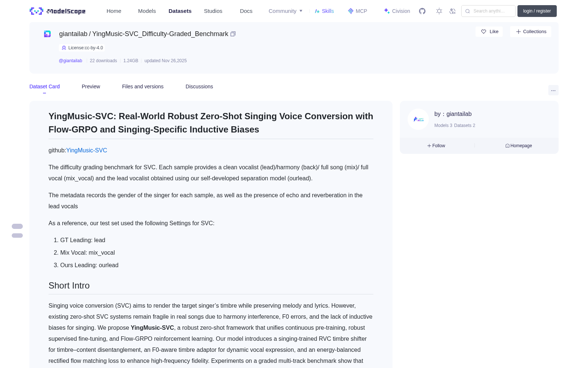
Task: Open the @giantailab profile link
Action: 71,61
